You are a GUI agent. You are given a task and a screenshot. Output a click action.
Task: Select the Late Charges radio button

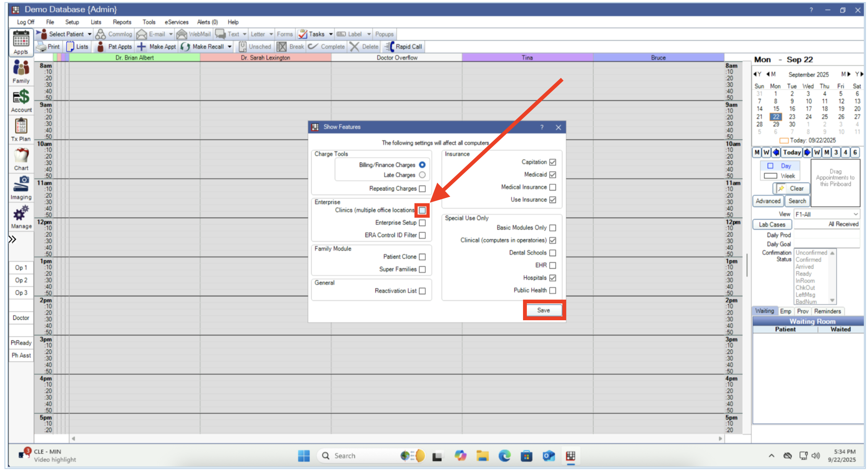click(422, 175)
